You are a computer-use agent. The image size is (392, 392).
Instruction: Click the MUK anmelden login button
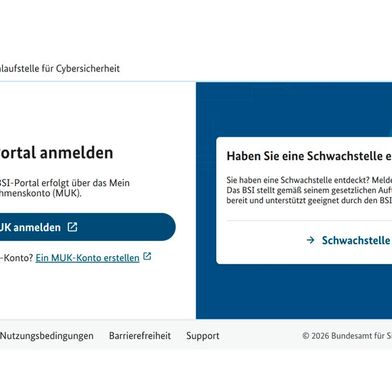pyautogui.click(x=88, y=227)
